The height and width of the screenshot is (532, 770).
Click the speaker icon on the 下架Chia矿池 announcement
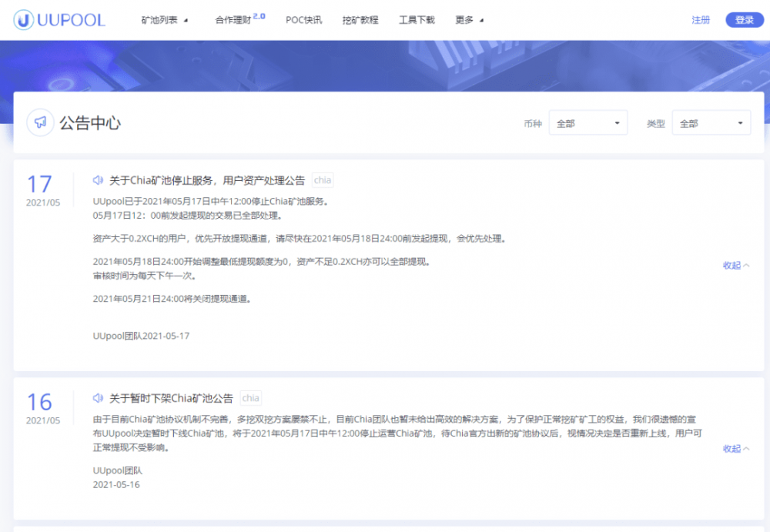point(98,398)
